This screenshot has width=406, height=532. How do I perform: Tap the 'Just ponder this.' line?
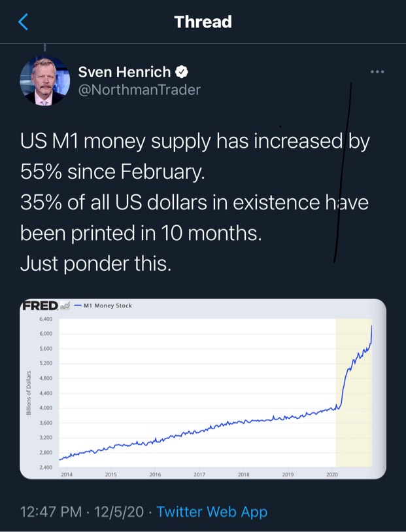pos(95,264)
